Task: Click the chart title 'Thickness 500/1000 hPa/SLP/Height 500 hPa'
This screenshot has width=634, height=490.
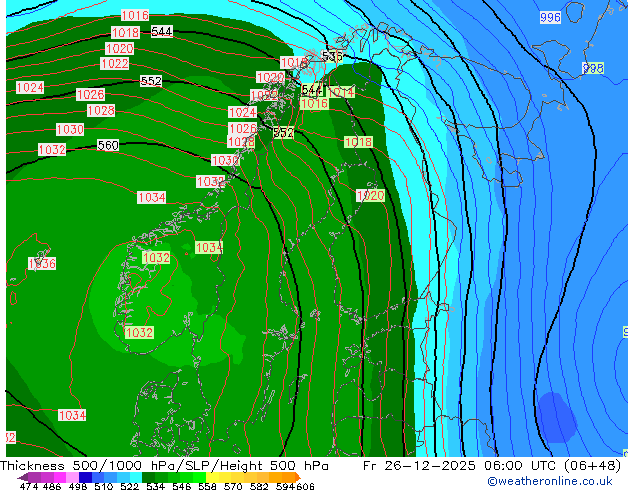Action: point(164,466)
